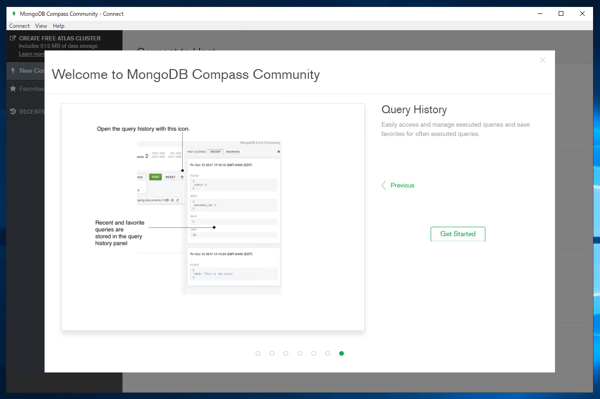Close the MongoDB Compass window
This screenshot has height=399, width=600.
click(582, 13)
